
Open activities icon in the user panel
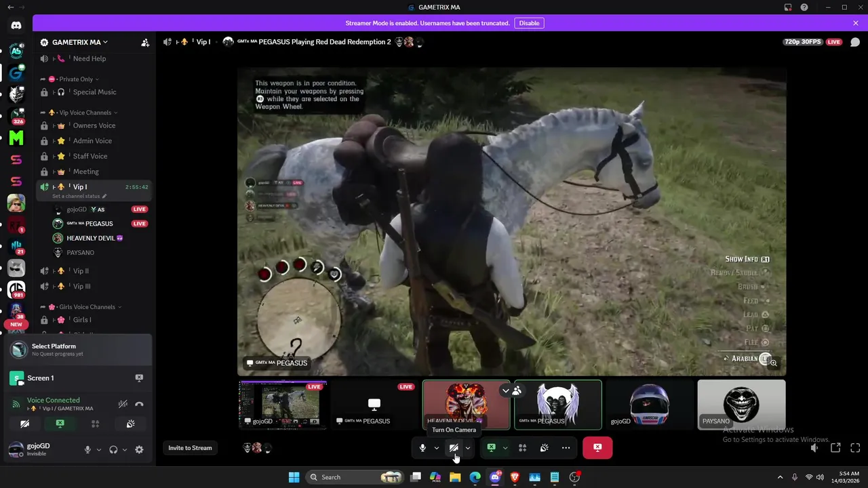pyautogui.click(x=96, y=424)
